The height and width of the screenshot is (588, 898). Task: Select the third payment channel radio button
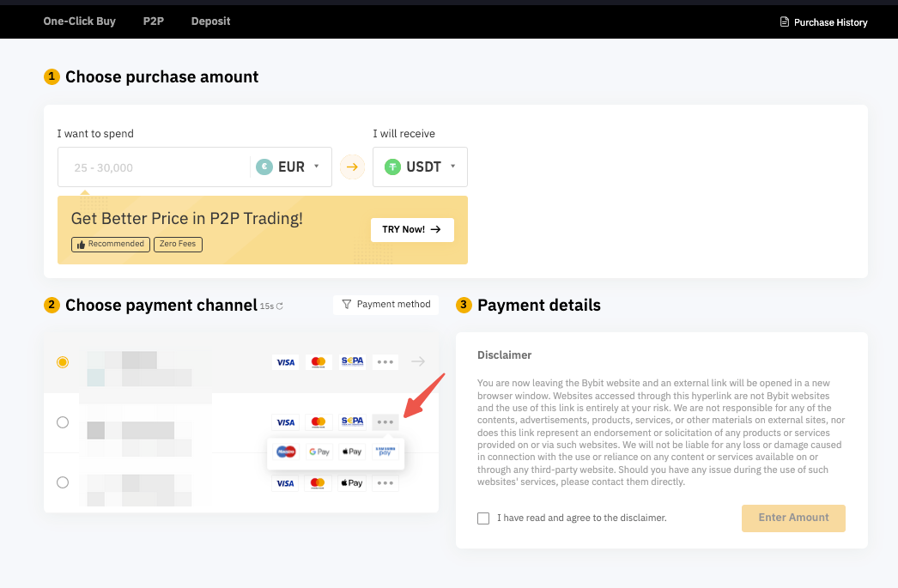point(63,482)
